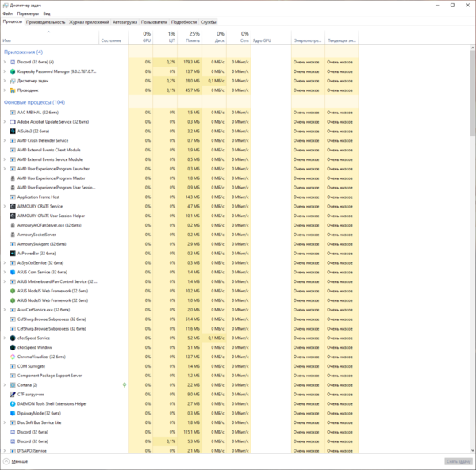The width and height of the screenshot is (476, 470).
Task: Sort by the Ядро GPU column header
Action: coord(271,37)
